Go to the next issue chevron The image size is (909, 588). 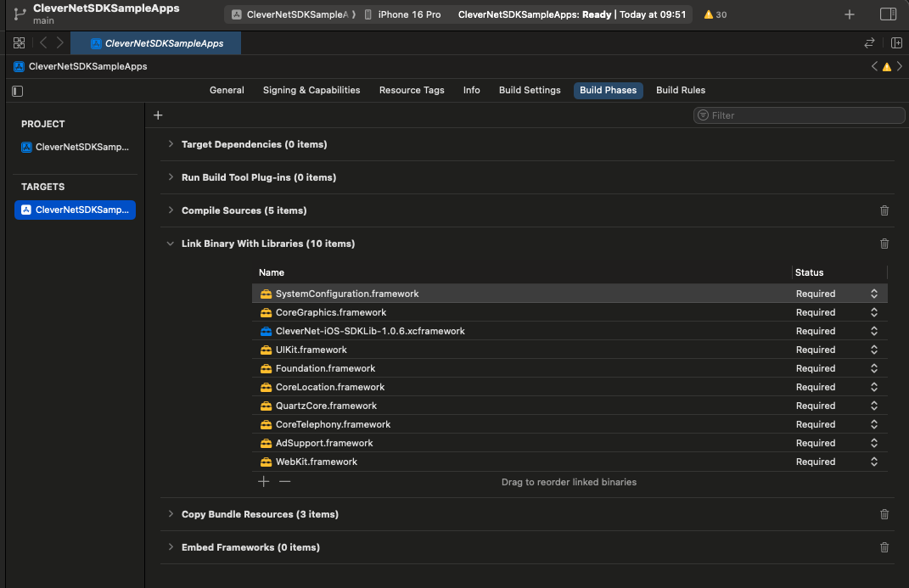(900, 67)
